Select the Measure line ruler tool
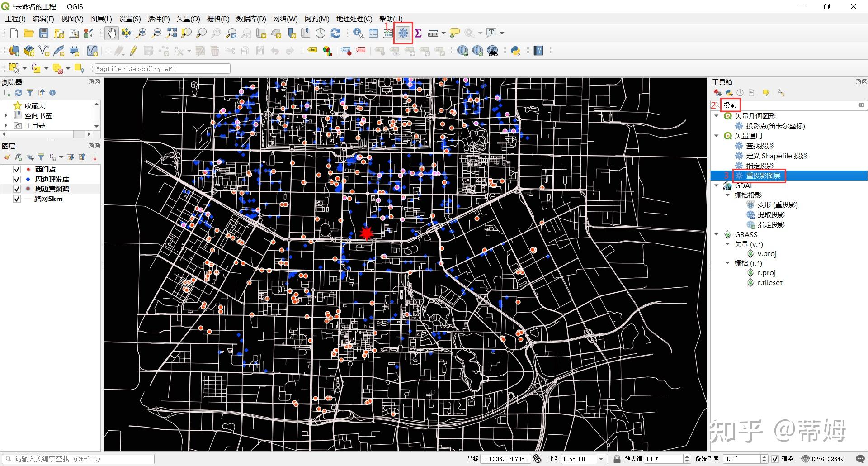This screenshot has height=466, width=868. pyautogui.click(x=433, y=33)
